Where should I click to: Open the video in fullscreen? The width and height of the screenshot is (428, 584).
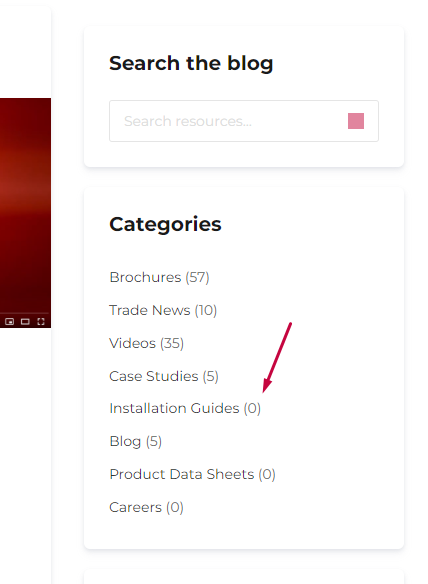tap(41, 321)
